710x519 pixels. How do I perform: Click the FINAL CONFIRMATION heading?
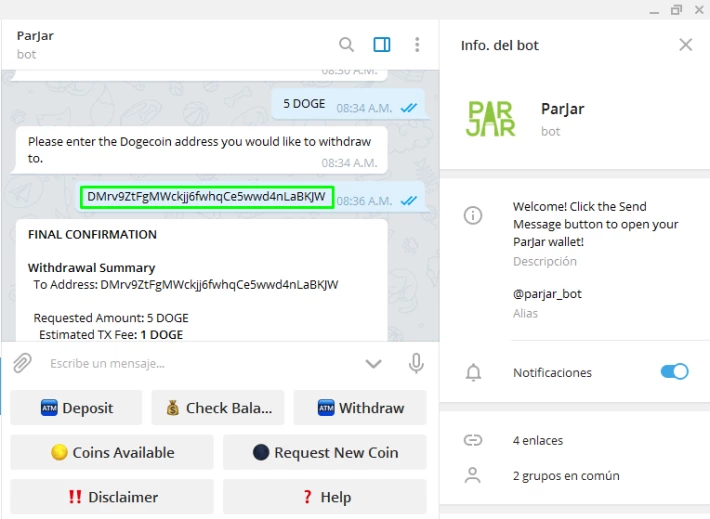[92, 234]
